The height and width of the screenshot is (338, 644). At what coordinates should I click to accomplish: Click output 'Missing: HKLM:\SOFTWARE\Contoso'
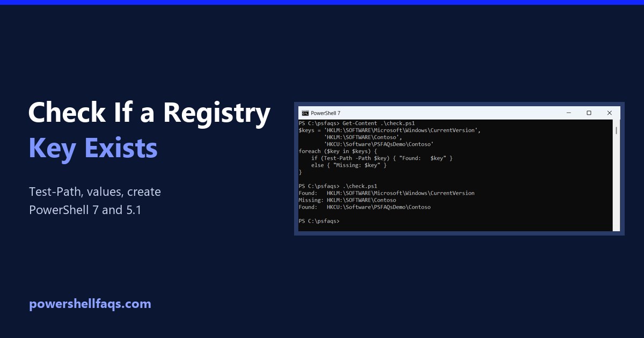[347, 200]
